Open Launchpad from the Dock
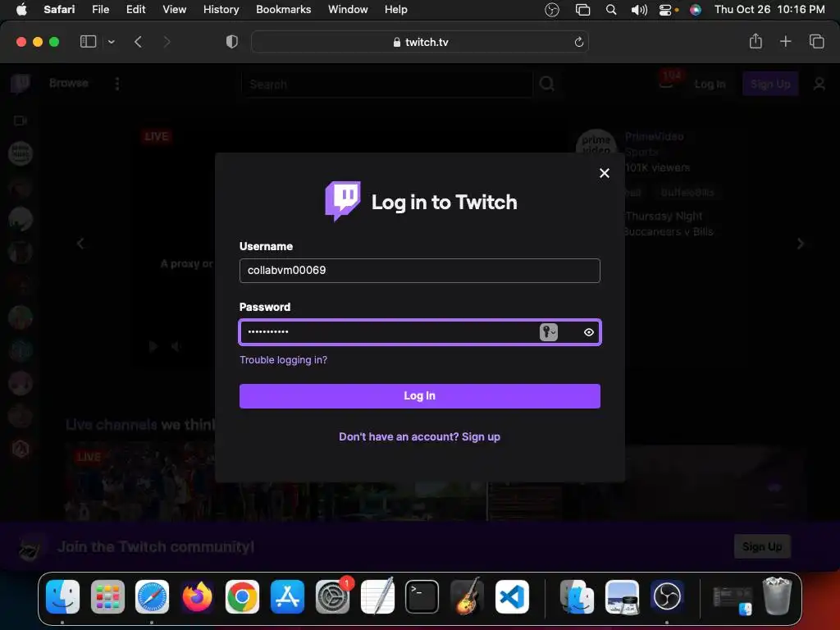The height and width of the screenshot is (630, 840). tap(107, 597)
